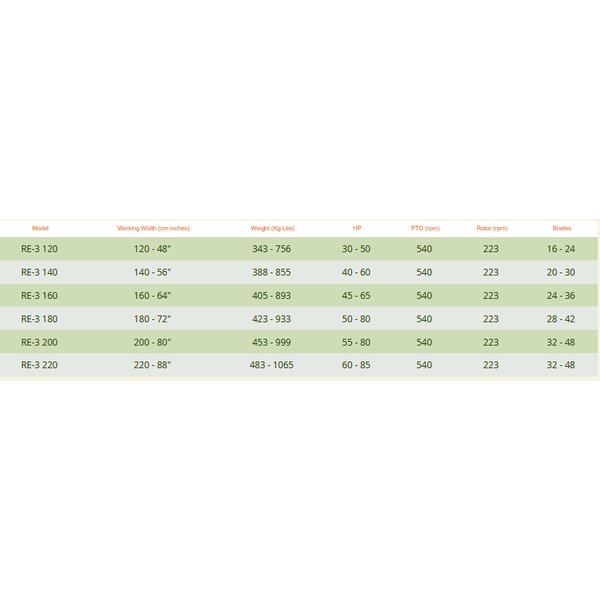The height and width of the screenshot is (600, 600).
Task: Click the 28 - 42 blades cell
Action: tap(561, 319)
